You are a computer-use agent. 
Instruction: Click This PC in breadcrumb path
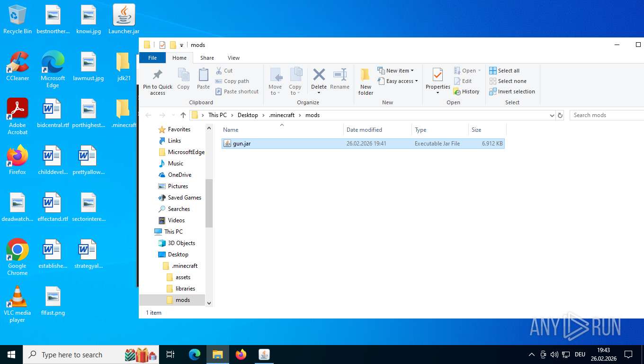pyautogui.click(x=217, y=115)
